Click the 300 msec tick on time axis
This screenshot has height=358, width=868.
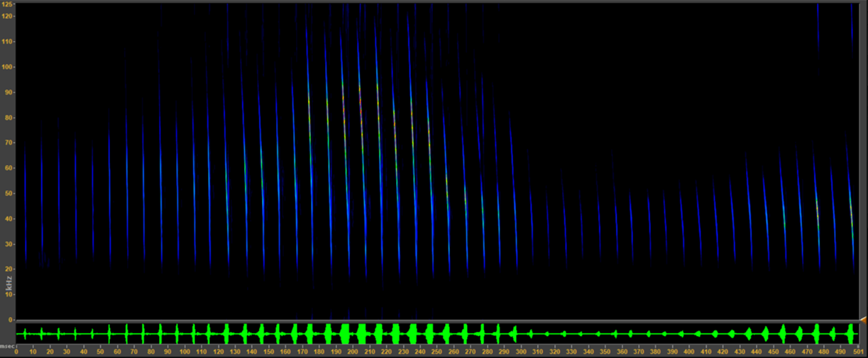[x=520, y=351]
